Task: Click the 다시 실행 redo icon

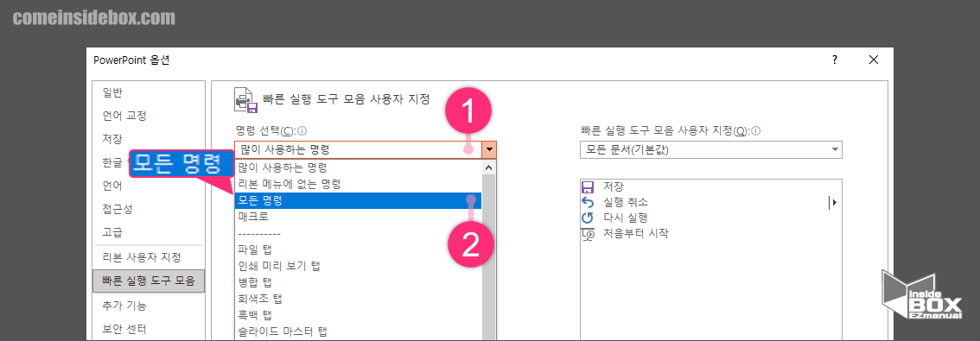Action: pyautogui.click(x=588, y=218)
